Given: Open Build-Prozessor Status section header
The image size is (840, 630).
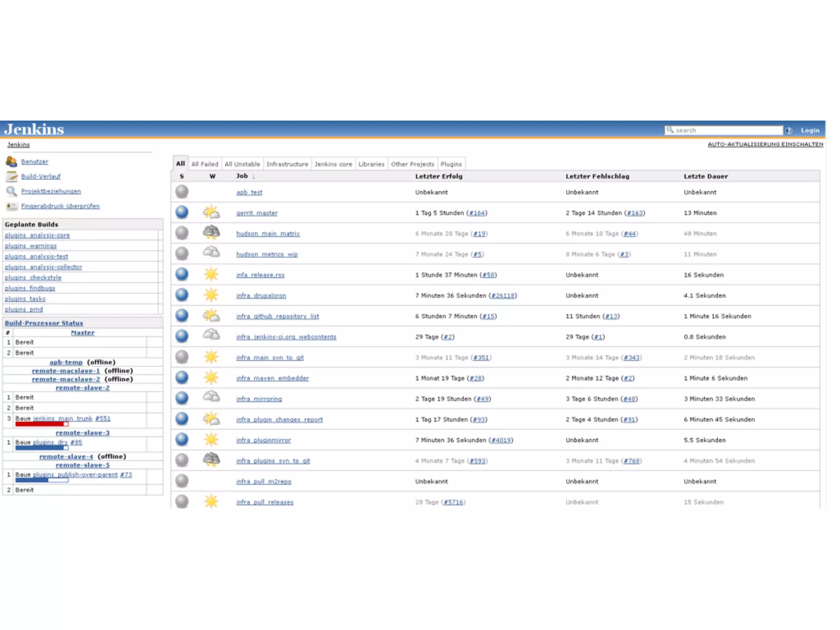Looking at the screenshot, I should point(44,323).
